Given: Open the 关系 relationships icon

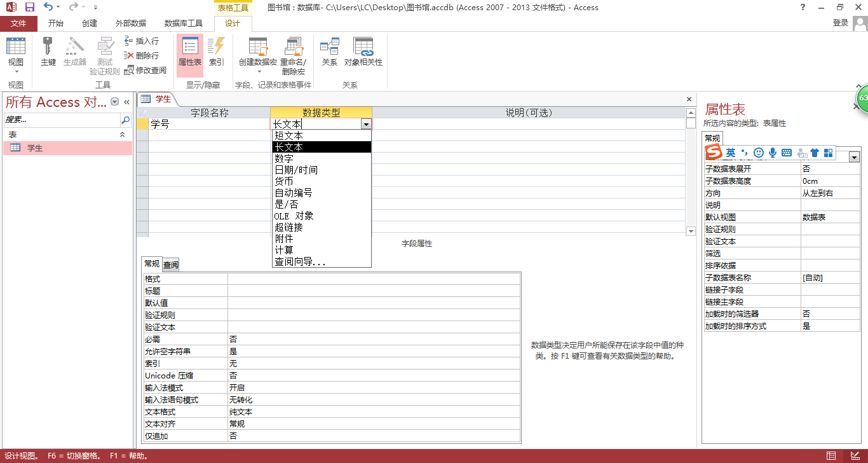Looking at the screenshot, I should pyautogui.click(x=329, y=46).
